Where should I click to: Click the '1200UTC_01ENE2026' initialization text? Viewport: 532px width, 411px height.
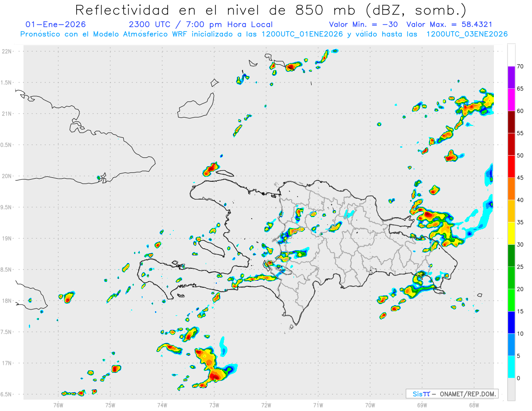pyautogui.click(x=302, y=34)
